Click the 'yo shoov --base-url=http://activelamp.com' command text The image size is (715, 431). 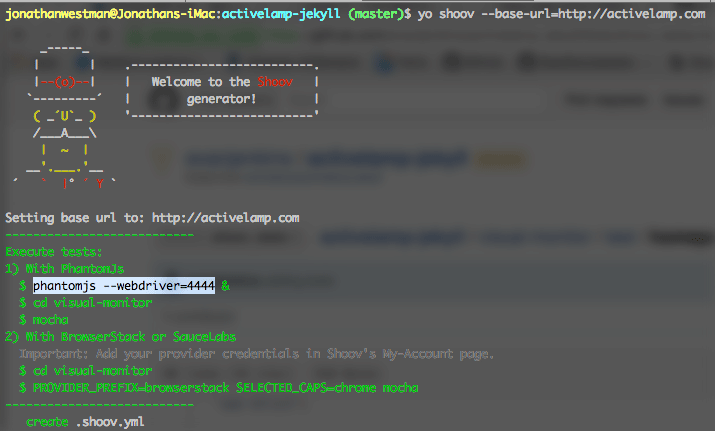tap(561, 14)
